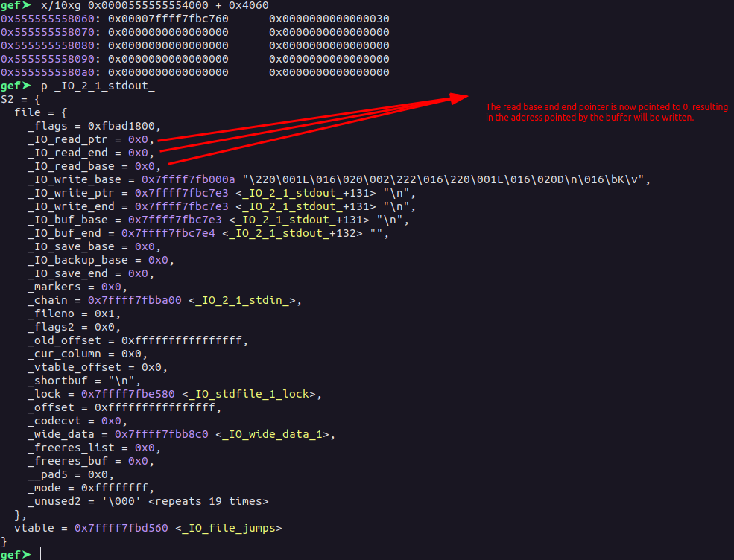Click the <_IO_wide_data_1> symbol

coord(273,435)
